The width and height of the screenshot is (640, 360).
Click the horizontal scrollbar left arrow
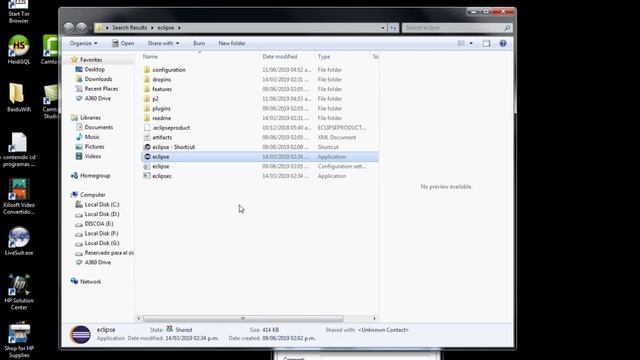pos(139,318)
